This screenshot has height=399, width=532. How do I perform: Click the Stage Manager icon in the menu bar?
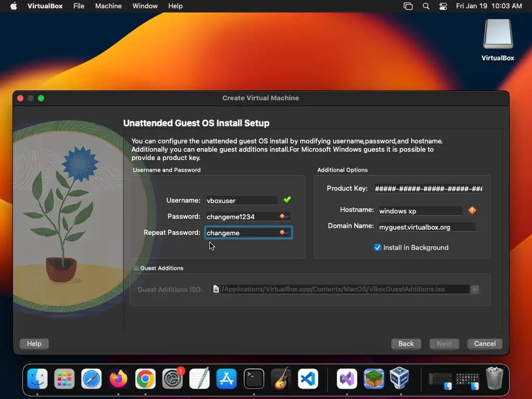(408, 6)
